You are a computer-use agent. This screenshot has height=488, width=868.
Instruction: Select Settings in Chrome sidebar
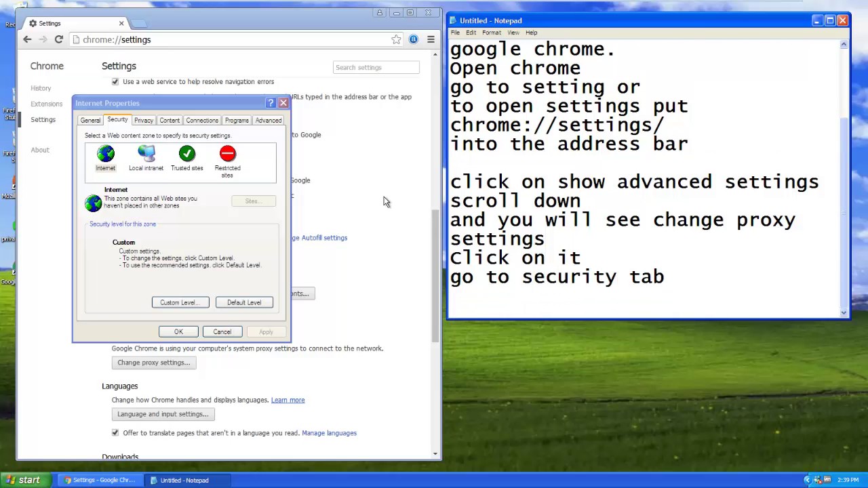click(x=43, y=119)
